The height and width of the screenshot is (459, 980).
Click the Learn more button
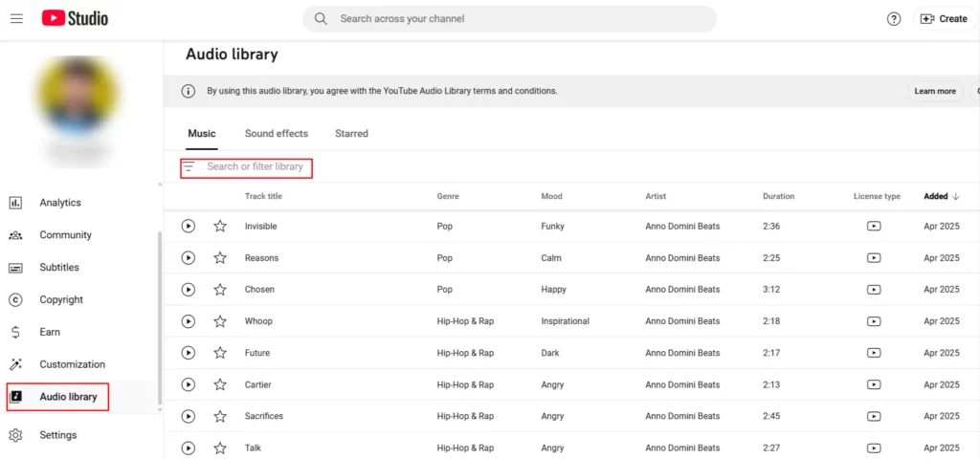tap(935, 91)
